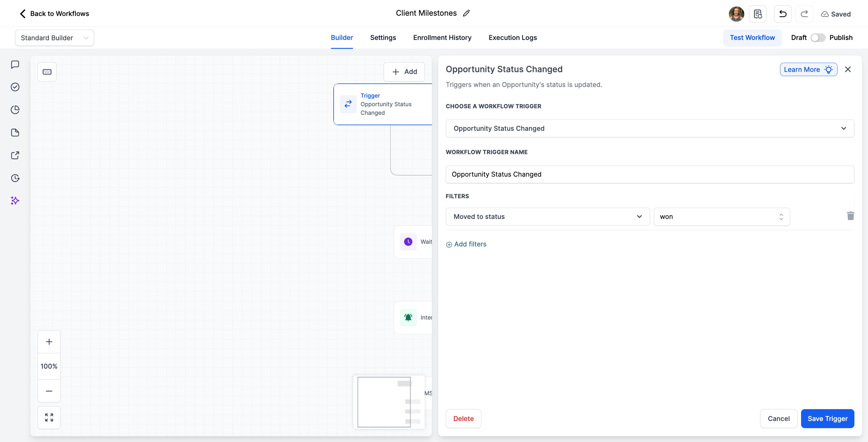Zoom in the canvas with plus button
868x442 pixels.
point(49,342)
